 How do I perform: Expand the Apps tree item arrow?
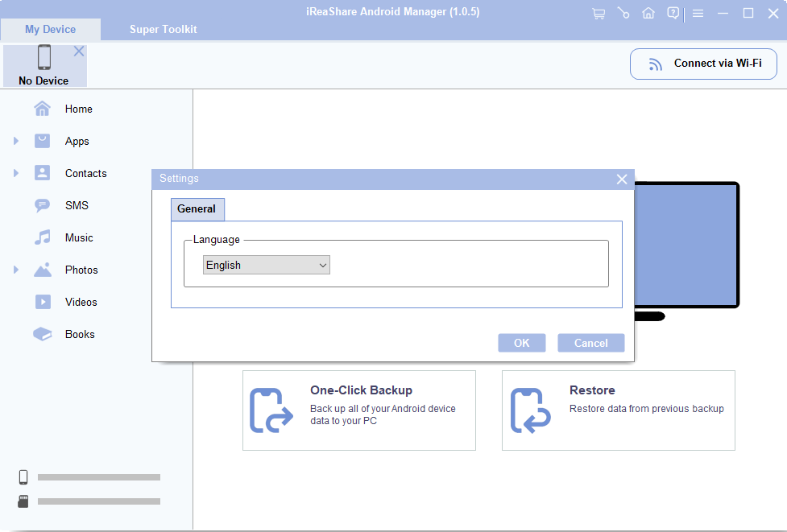16,142
